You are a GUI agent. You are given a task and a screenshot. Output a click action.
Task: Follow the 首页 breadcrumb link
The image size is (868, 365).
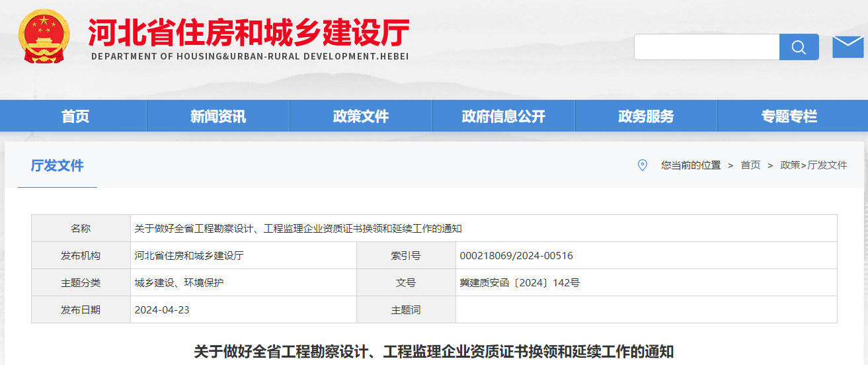[750, 165]
